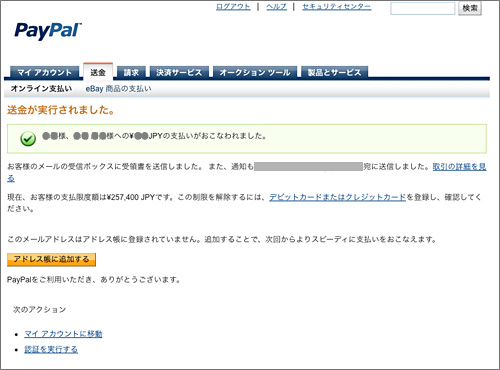Click the アドレス帳に追加する button
Viewport: 500px width, 370px height.
51,259
